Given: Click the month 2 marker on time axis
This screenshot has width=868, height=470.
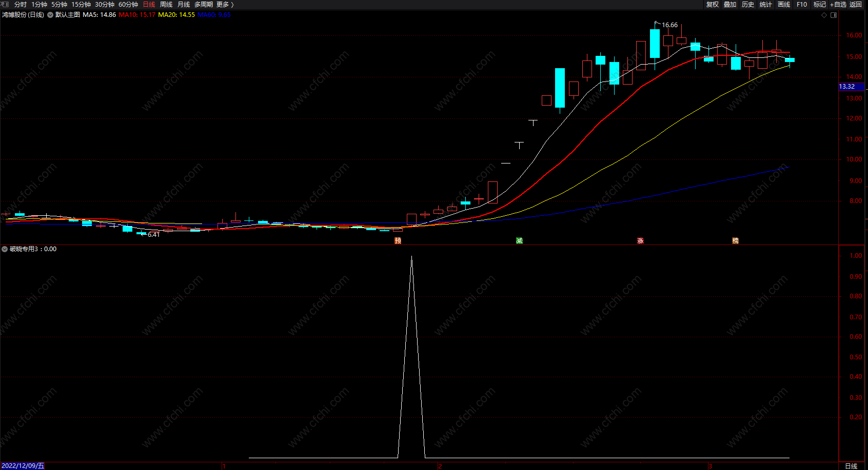Looking at the screenshot, I should click(x=440, y=466).
